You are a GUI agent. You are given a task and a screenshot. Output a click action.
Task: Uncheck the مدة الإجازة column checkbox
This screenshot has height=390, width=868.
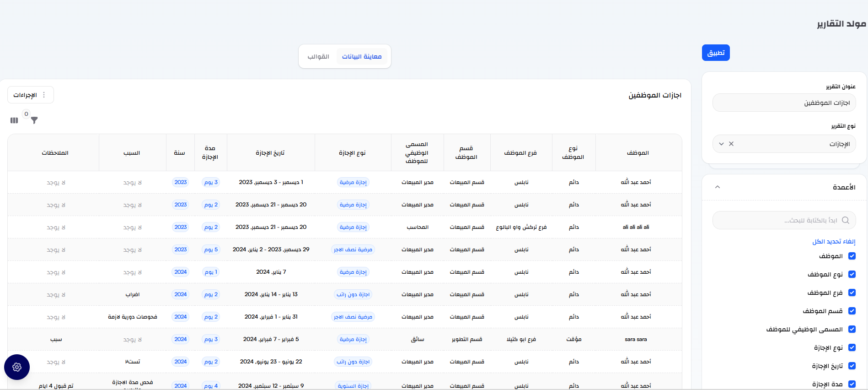point(852,384)
